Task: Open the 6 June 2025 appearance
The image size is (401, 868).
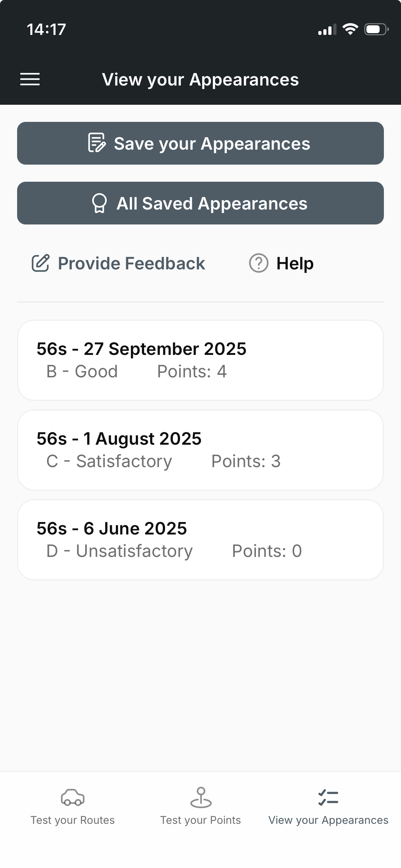Action: click(x=200, y=540)
